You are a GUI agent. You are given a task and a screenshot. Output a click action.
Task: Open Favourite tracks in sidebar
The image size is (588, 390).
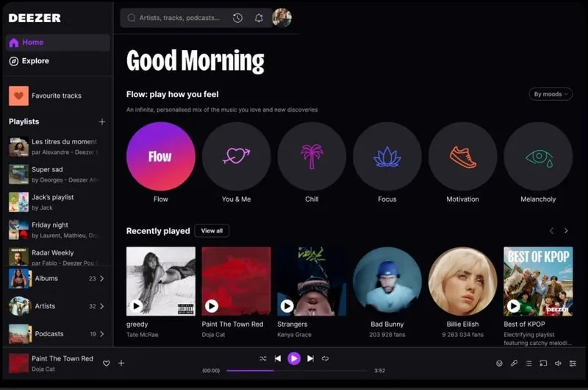point(56,96)
